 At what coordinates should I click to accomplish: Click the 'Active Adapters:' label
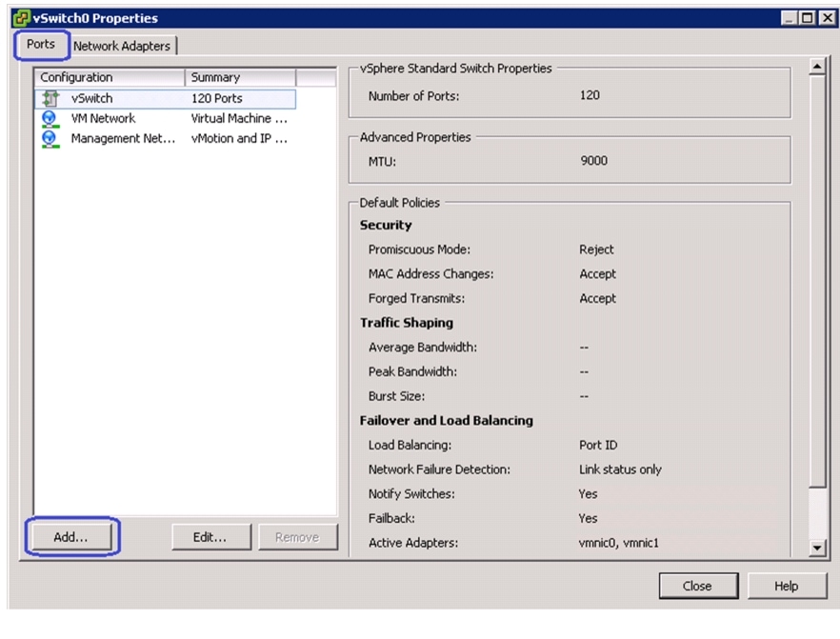413,543
